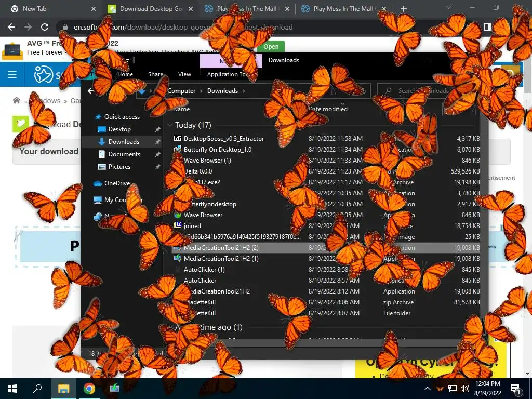The image size is (532, 399).
Task: Open a new Chrome tab
Action: point(403,9)
